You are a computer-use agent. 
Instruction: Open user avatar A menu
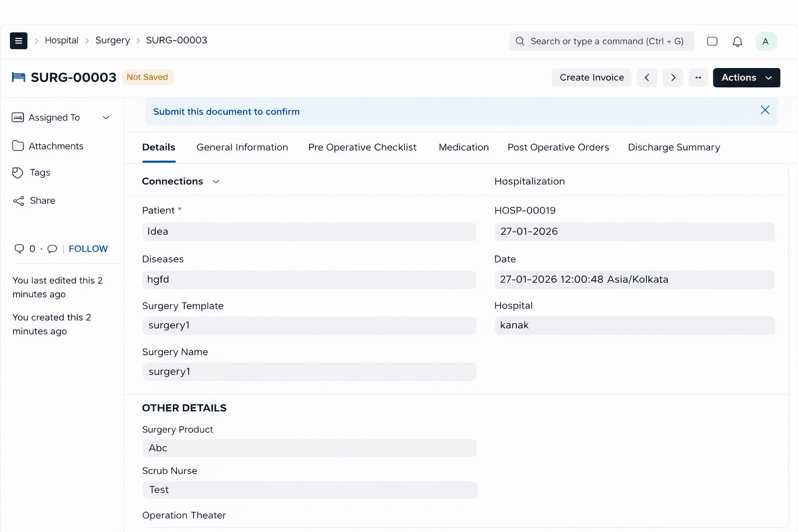tap(766, 42)
